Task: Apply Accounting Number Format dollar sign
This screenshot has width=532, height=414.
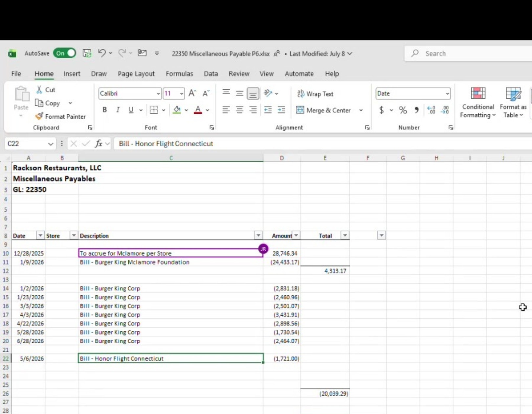Action: [x=382, y=110]
